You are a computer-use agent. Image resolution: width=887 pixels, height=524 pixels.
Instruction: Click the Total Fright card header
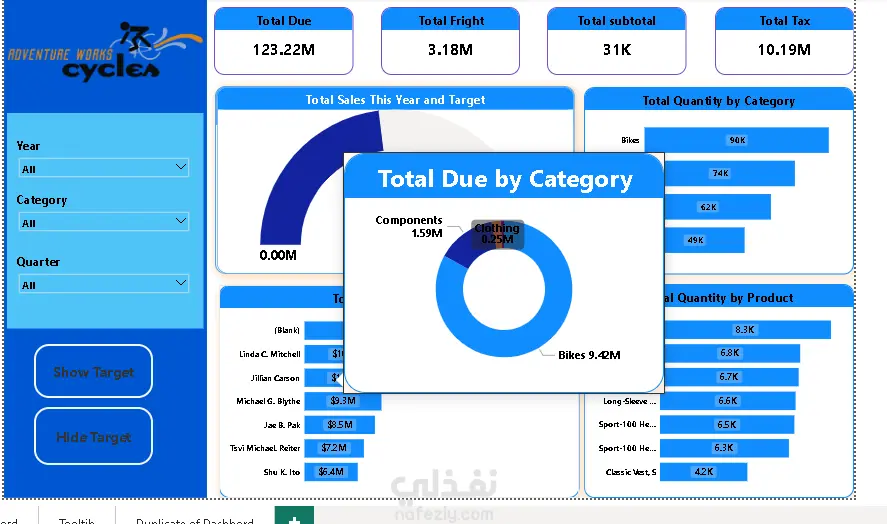tap(450, 20)
